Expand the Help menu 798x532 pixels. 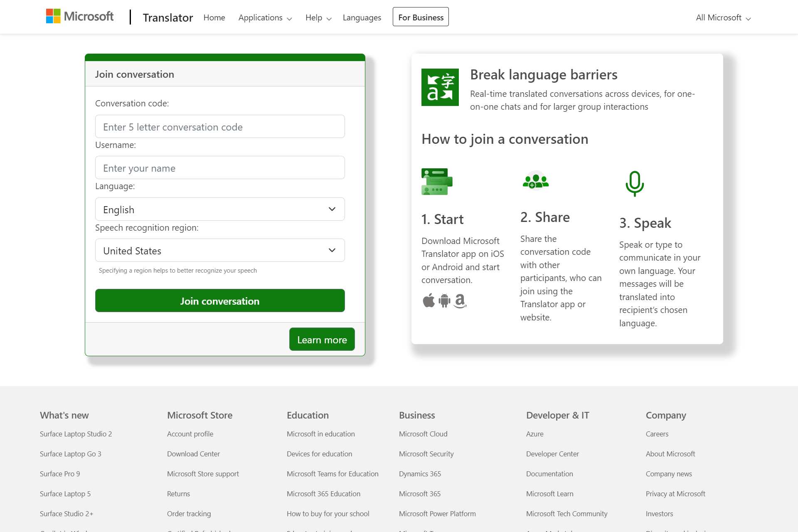pos(318,17)
